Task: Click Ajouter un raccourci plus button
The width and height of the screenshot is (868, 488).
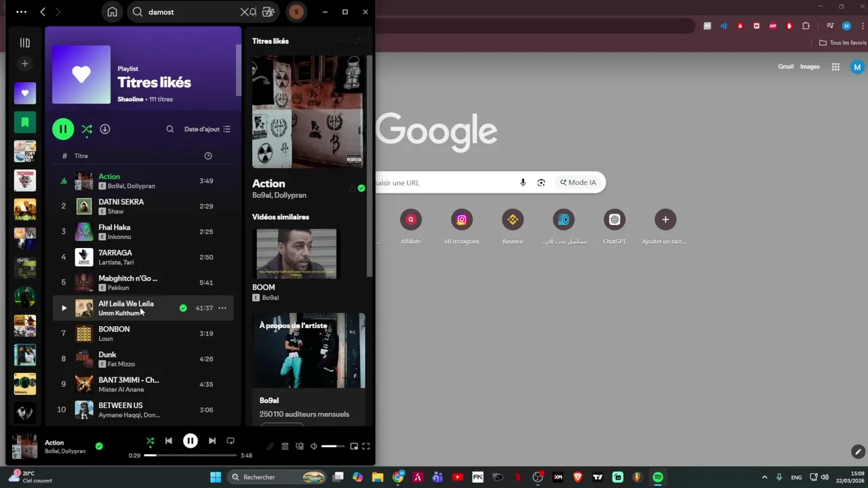Action: 665,219
